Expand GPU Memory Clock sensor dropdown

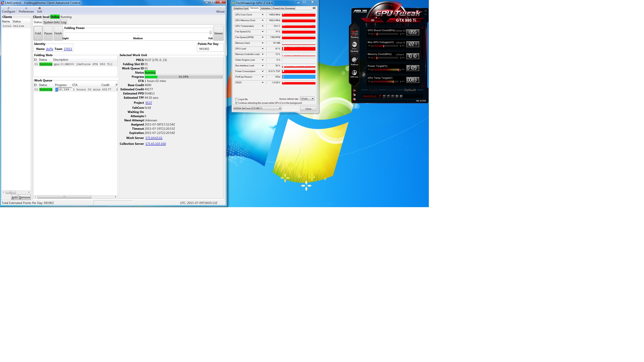point(262,20)
